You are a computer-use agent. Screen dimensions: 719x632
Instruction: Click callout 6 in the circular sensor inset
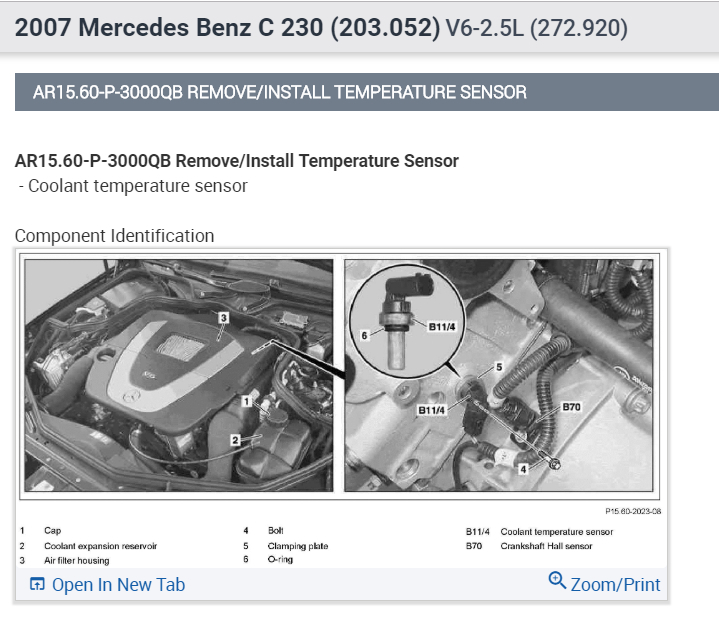365,336
